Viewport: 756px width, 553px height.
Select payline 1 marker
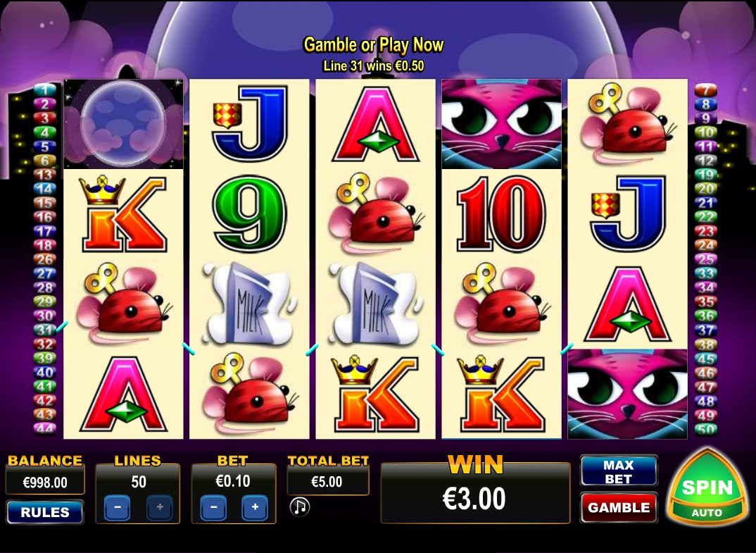(x=45, y=89)
